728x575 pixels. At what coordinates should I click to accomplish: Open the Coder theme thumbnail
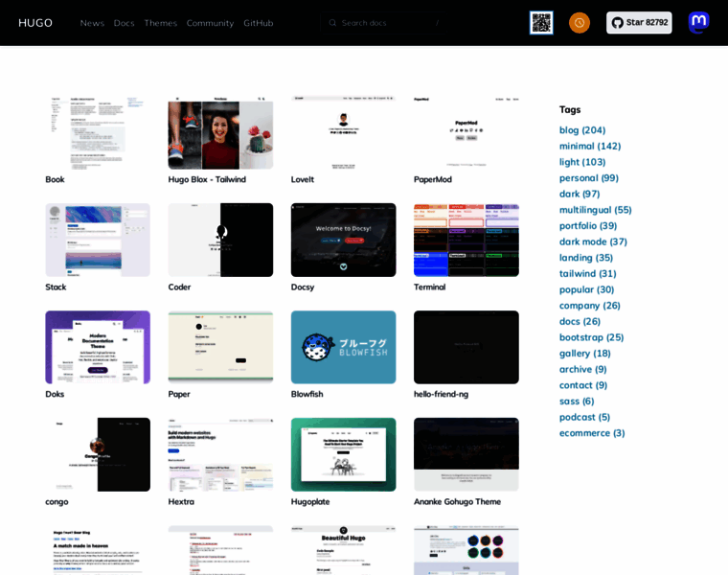tap(220, 241)
